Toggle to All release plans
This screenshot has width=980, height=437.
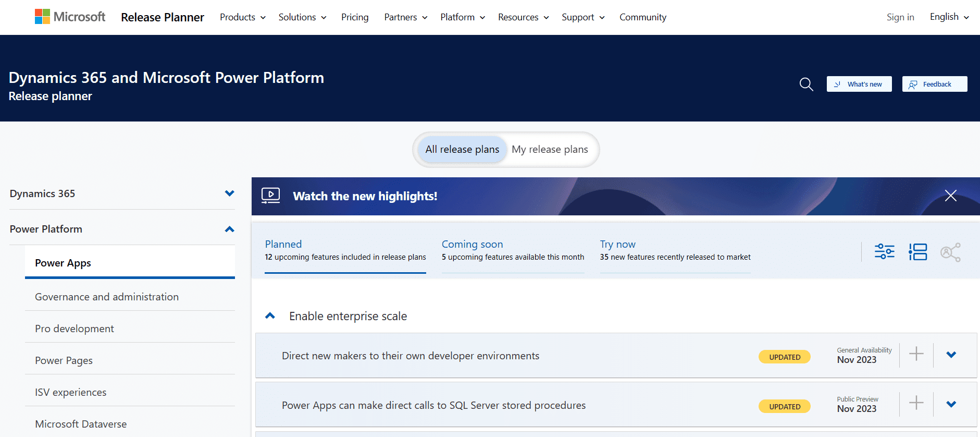(462, 150)
